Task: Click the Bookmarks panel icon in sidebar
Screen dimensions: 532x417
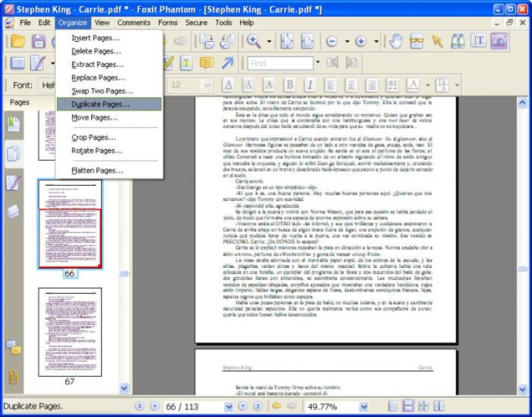Action: point(14,124)
